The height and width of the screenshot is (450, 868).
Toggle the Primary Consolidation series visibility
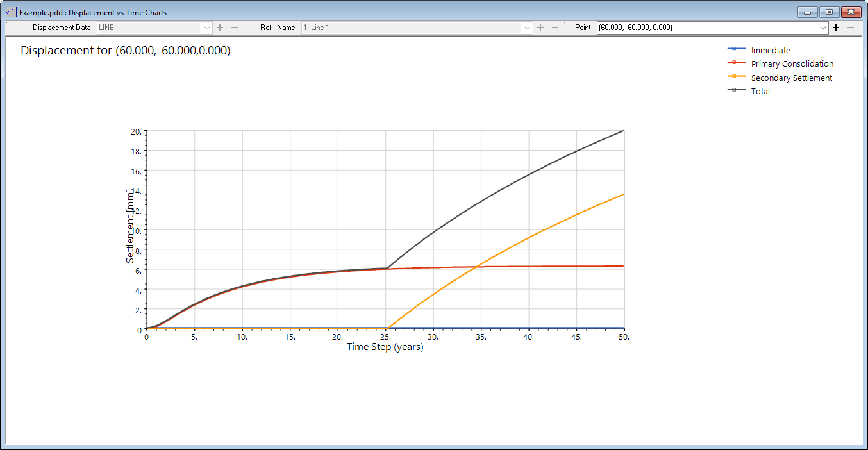792,63
